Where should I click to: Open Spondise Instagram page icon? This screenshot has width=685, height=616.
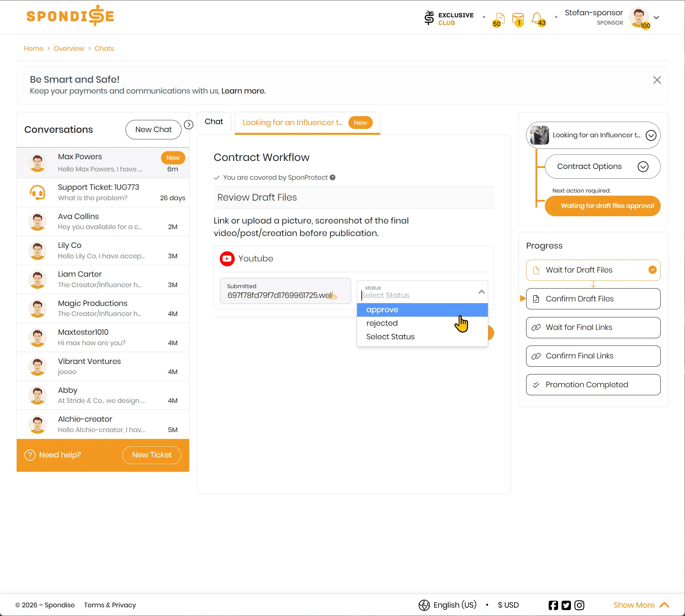[579, 605]
